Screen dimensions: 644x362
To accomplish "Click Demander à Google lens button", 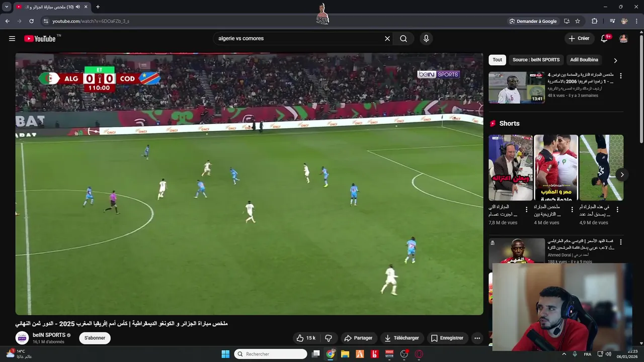I will pyautogui.click(x=533, y=21).
